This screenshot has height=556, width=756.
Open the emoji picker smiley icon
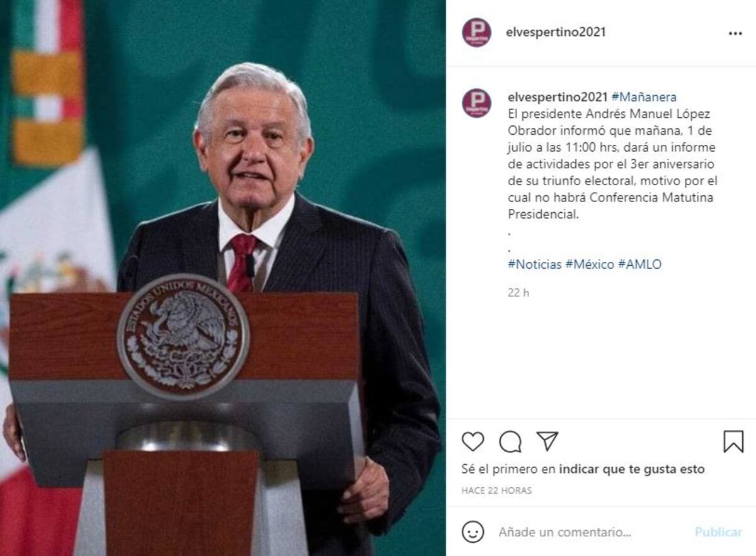click(472, 532)
